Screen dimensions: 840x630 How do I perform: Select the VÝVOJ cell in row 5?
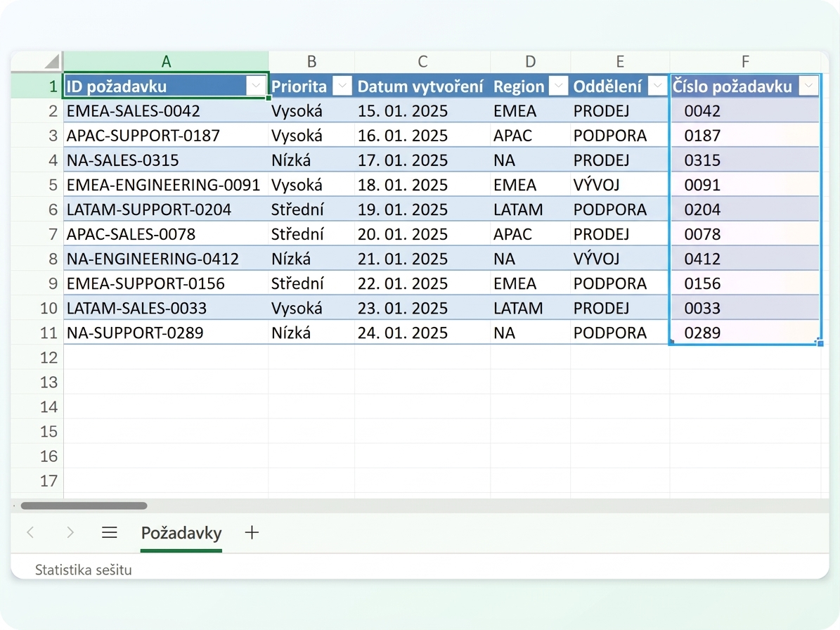620,185
